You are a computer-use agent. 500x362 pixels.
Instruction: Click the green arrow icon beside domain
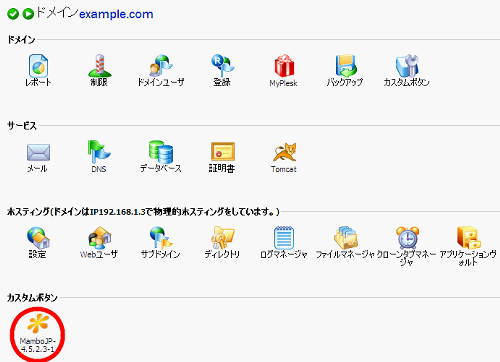pos(28,14)
